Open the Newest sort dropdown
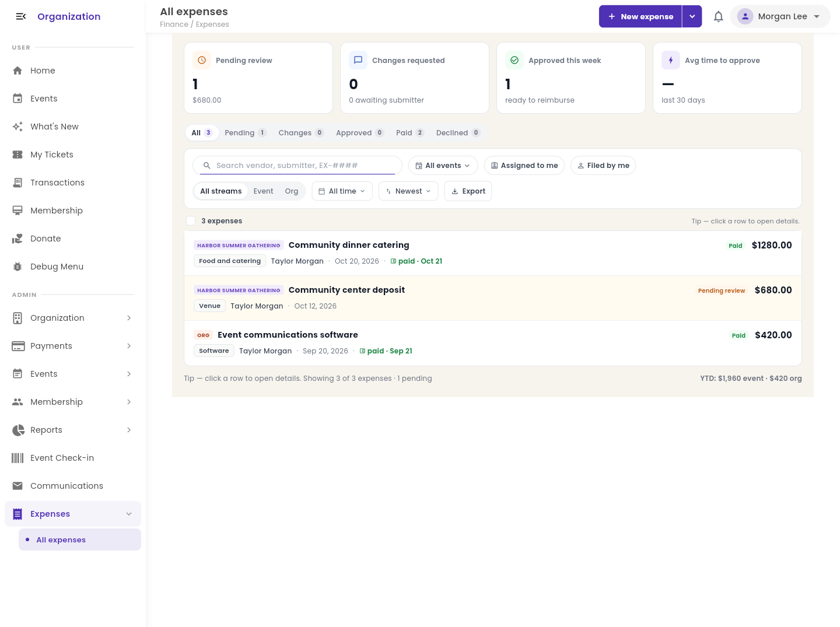The height and width of the screenshot is (627, 840). point(408,191)
